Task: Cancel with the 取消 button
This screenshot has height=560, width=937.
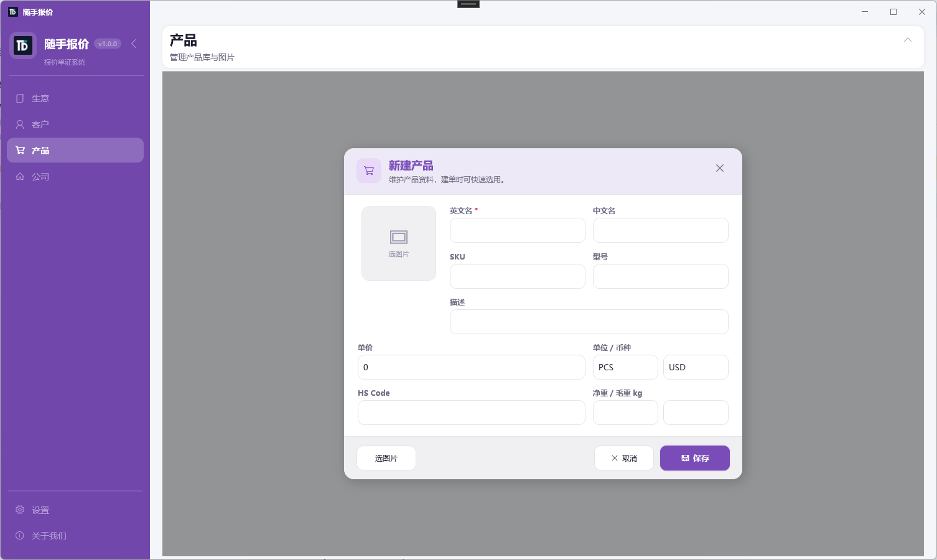Action: (x=624, y=458)
